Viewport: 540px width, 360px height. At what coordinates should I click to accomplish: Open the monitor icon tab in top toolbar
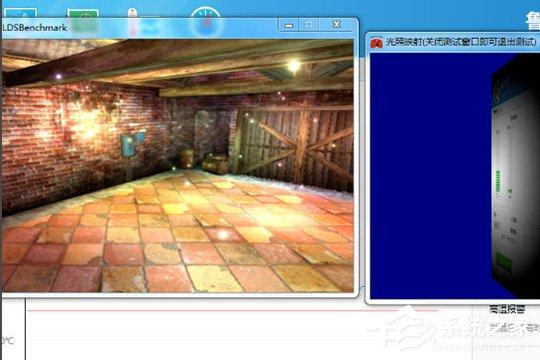pyautogui.click(x=21, y=13)
